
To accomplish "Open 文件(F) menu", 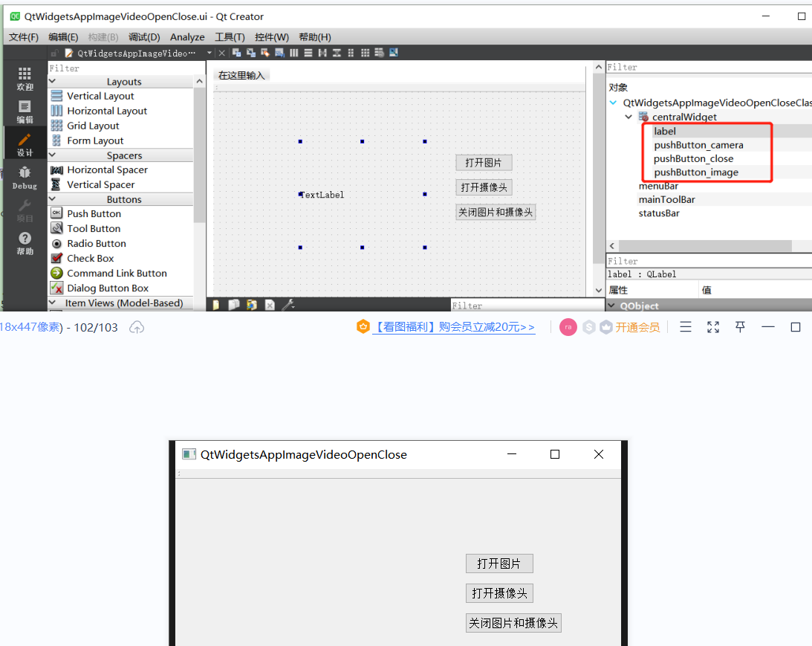I will click(x=23, y=37).
